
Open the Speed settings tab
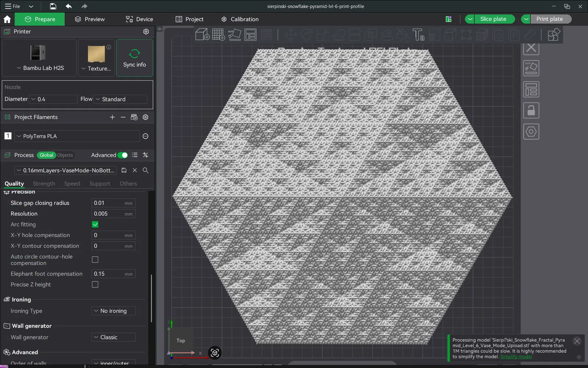point(72,184)
